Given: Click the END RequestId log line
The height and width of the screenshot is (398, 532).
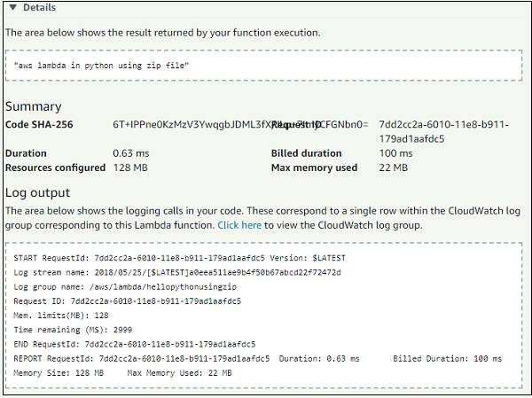Looking at the screenshot, I should coord(135,344).
